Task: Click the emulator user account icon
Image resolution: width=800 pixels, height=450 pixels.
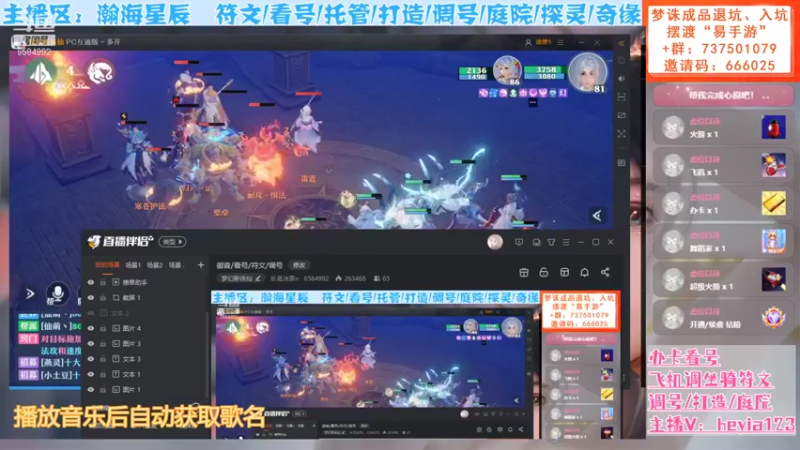Action: coord(528,42)
